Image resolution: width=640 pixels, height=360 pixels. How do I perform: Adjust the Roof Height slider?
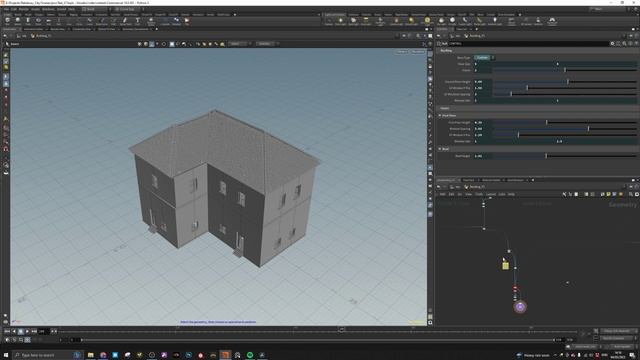coord(565,156)
